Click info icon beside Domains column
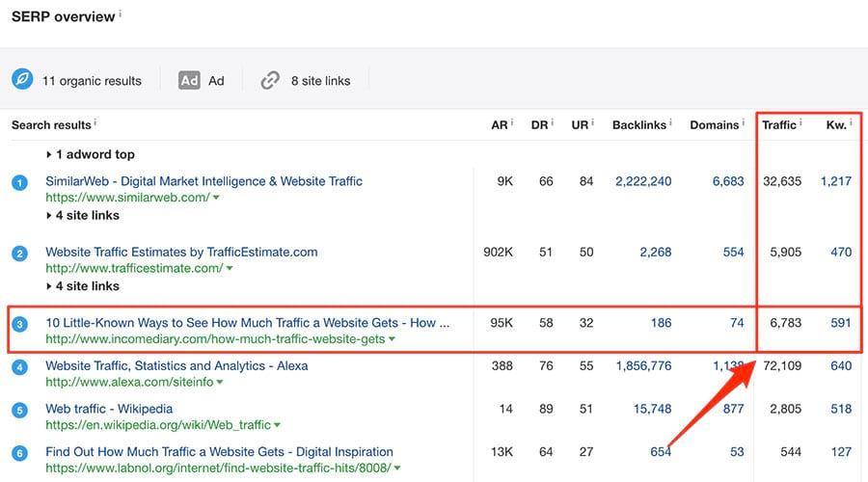This screenshot has height=482, width=868. point(744,122)
